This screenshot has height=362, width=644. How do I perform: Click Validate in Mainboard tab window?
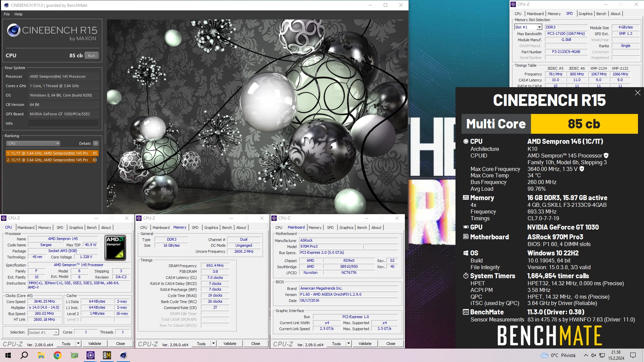pos(365,344)
